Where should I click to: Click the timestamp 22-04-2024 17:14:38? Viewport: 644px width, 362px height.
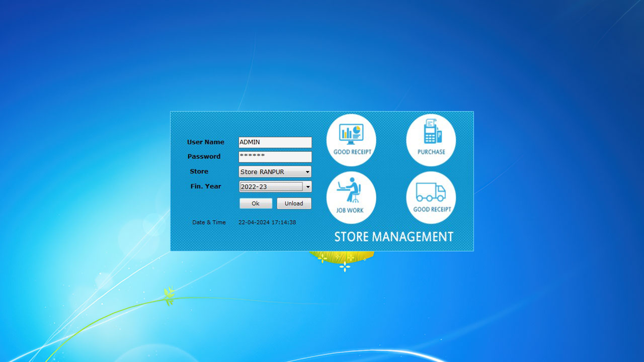point(267,222)
